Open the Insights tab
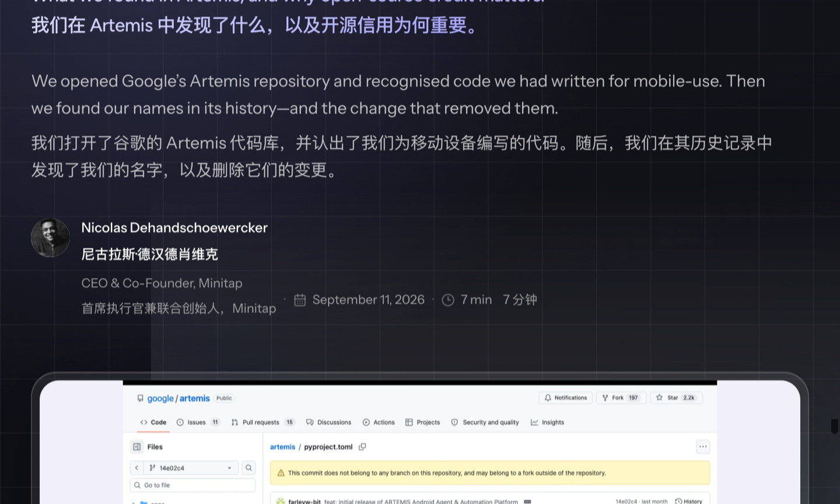 pyautogui.click(x=547, y=422)
